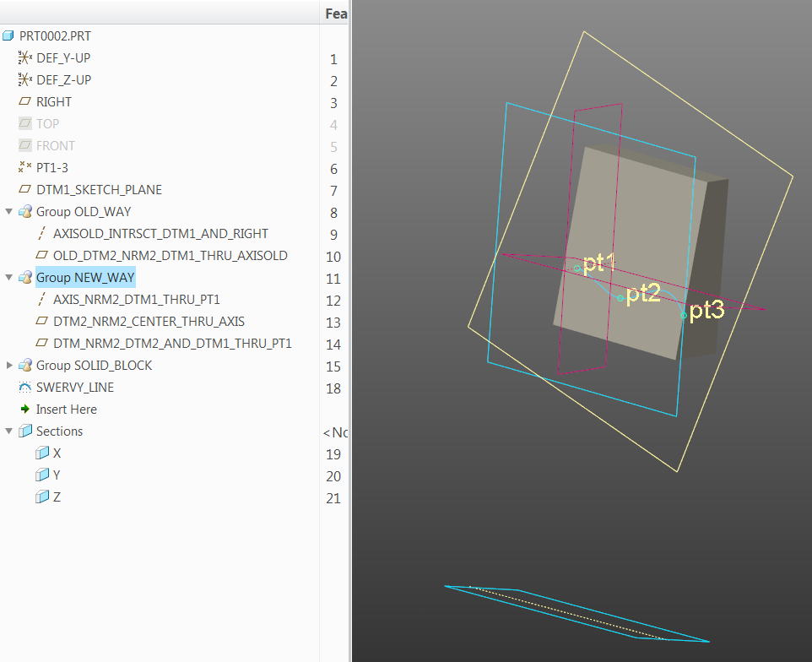Click the DEF_Y-UP coordinate system icon
812x662 pixels.
24,57
